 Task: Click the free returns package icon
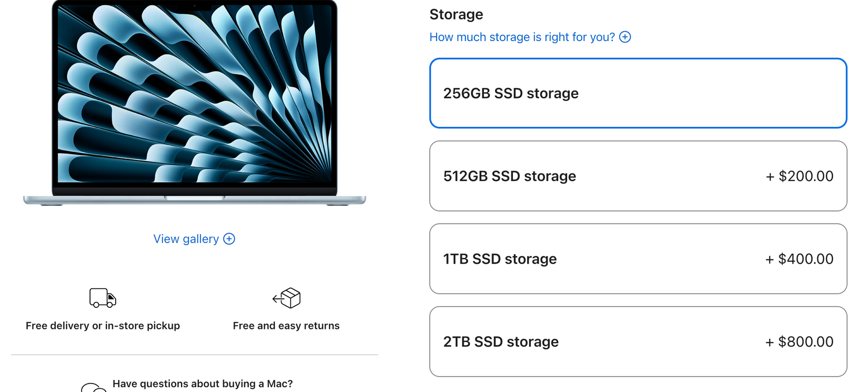286,298
